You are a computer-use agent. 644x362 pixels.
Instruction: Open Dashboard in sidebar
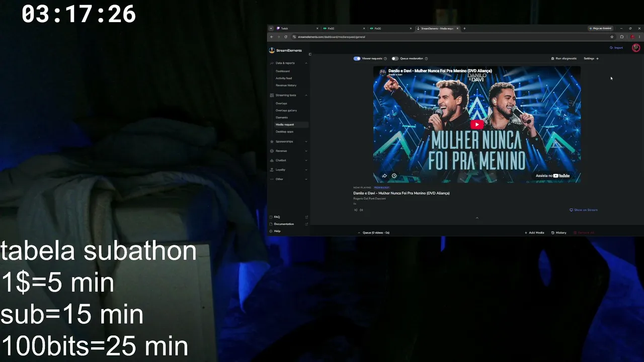click(x=283, y=71)
